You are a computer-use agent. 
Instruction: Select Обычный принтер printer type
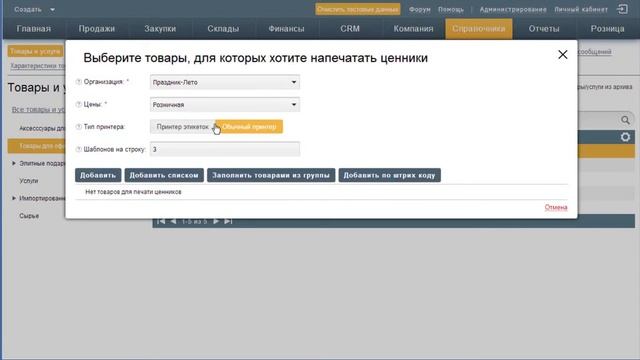pyautogui.click(x=249, y=127)
